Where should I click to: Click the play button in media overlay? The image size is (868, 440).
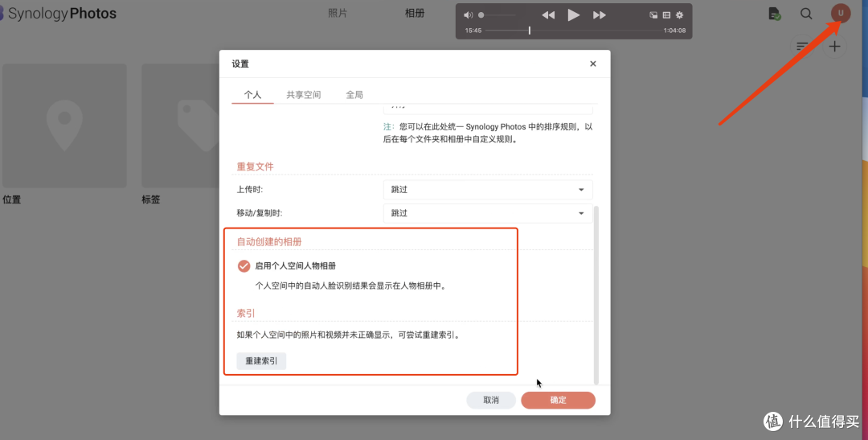tap(573, 14)
